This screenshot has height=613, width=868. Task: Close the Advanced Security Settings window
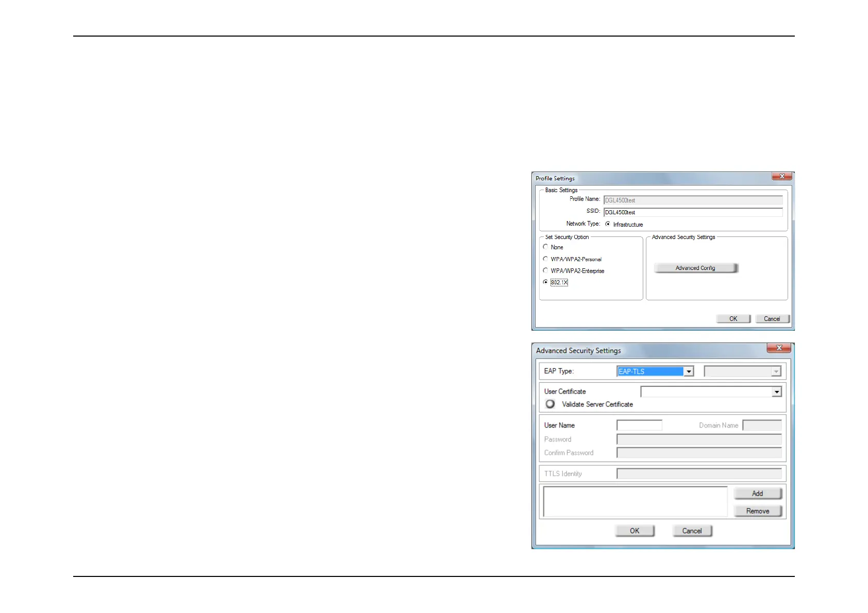(x=779, y=348)
